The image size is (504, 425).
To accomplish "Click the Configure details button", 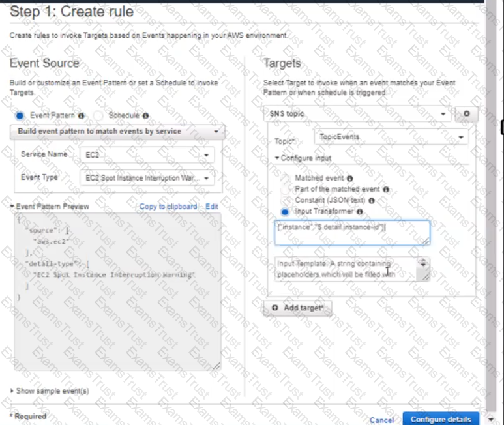I will pyautogui.click(x=441, y=419).
